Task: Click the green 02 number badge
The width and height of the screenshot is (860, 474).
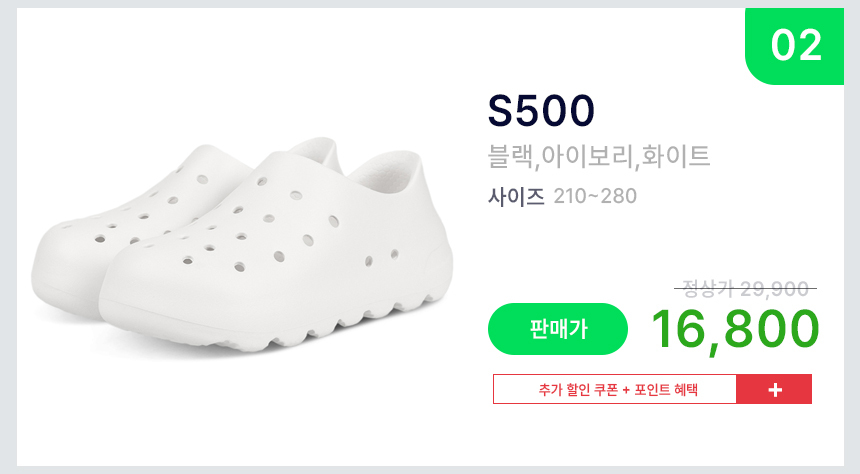Action: click(796, 45)
